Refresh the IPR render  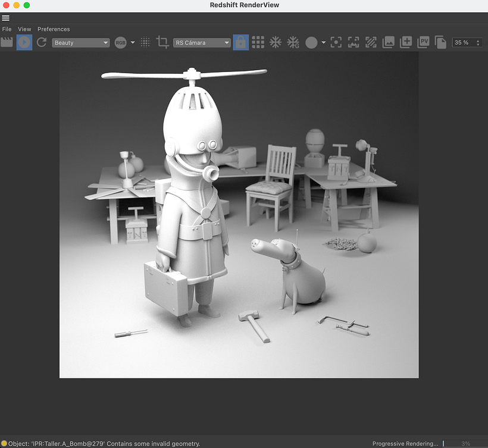coord(42,42)
